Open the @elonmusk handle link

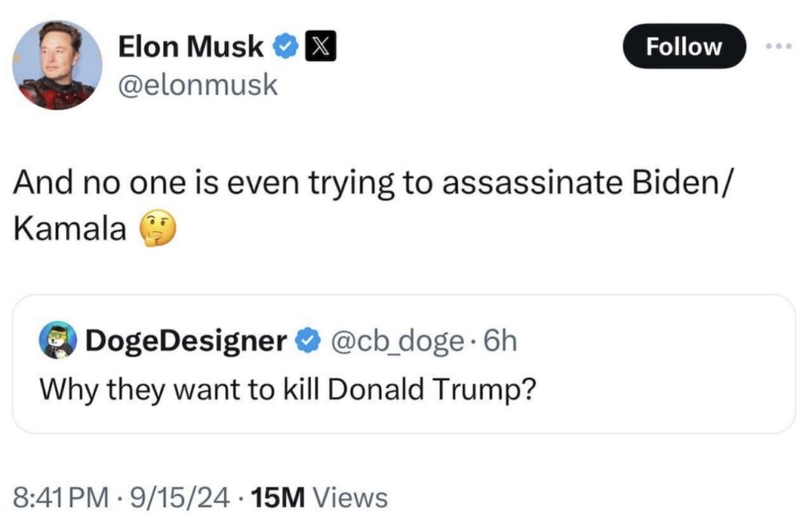click(198, 84)
